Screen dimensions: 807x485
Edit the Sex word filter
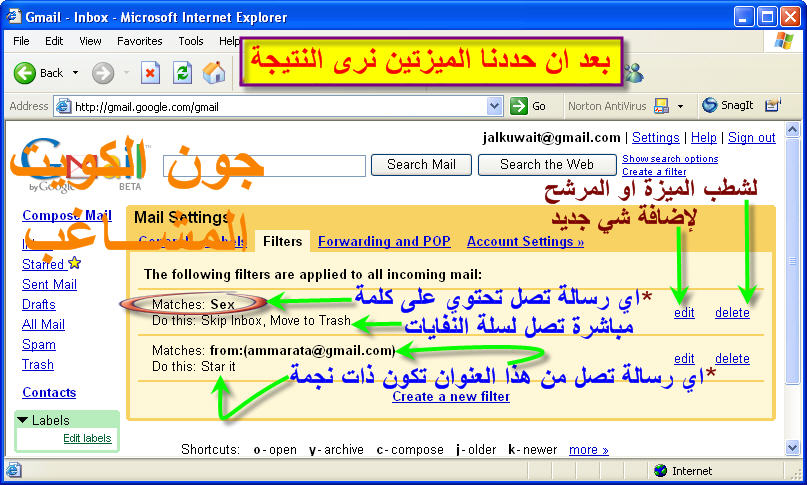tap(684, 313)
